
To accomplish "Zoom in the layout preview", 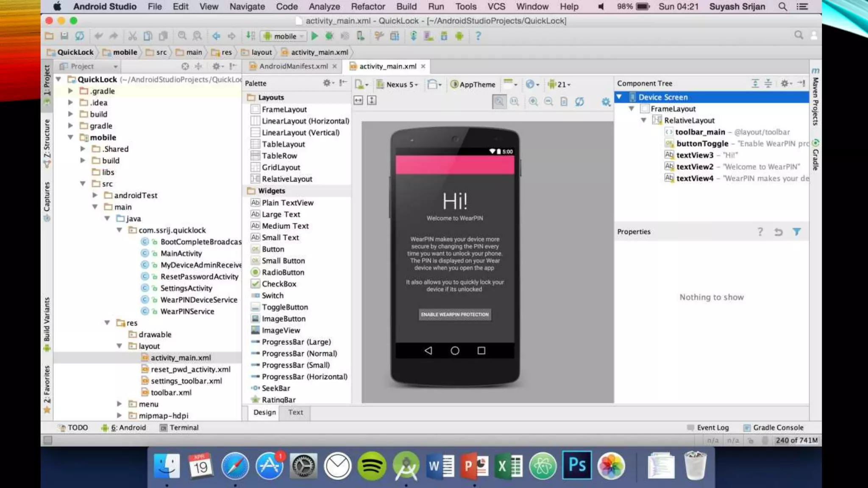I will [533, 101].
